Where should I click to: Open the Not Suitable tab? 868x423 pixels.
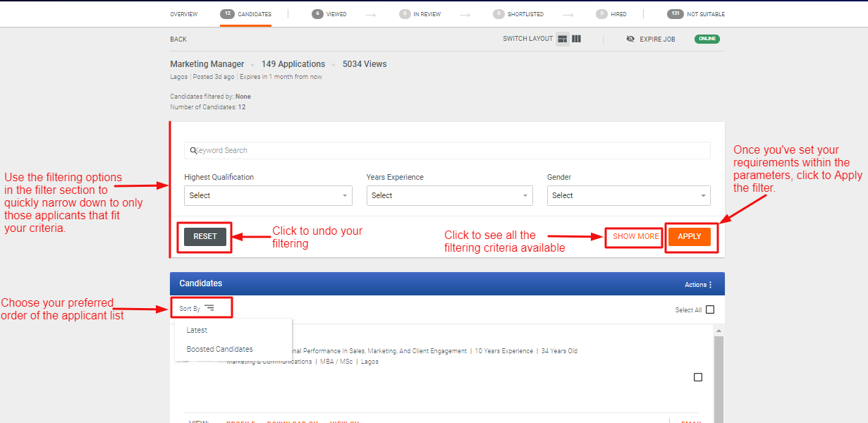696,14
